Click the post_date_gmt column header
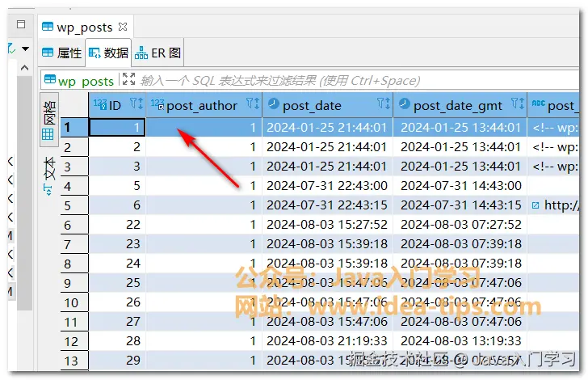Image resolution: width=588 pixels, height=380 pixels. tap(460, 106)
